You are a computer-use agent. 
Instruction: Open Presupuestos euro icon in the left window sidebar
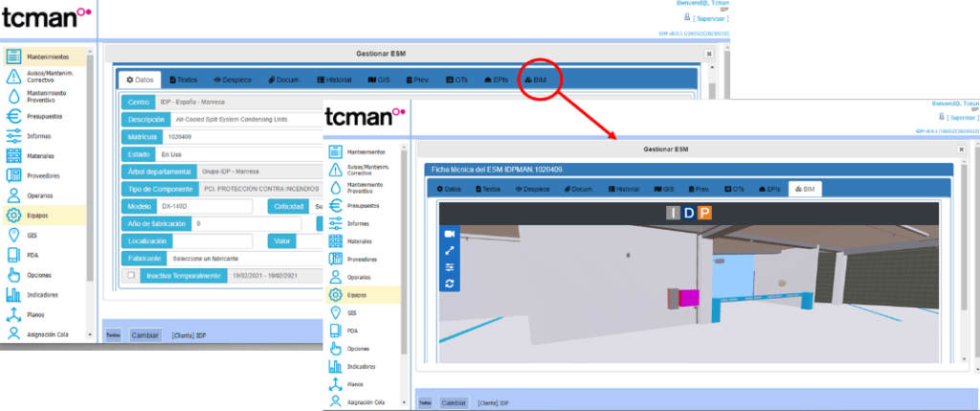click(x=13, y=115)
